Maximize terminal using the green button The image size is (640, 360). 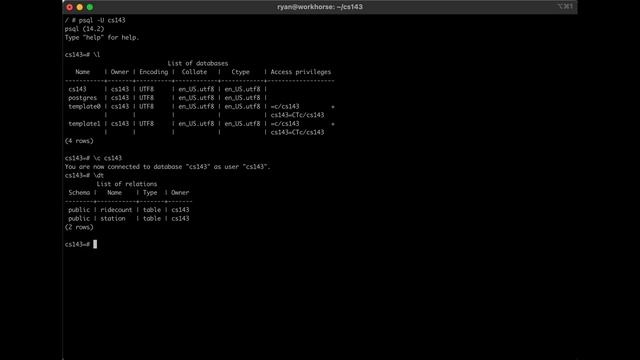point(90,7)
